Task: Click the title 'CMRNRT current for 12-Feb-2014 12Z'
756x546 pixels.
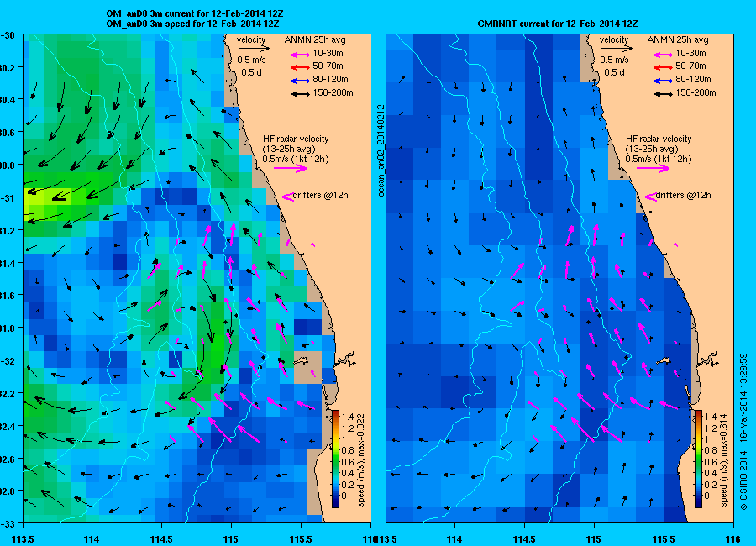Action: click(558, 24)
